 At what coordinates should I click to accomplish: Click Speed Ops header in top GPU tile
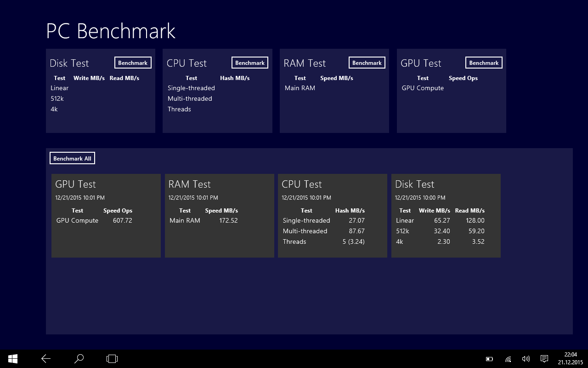click(x=463, y=78)
